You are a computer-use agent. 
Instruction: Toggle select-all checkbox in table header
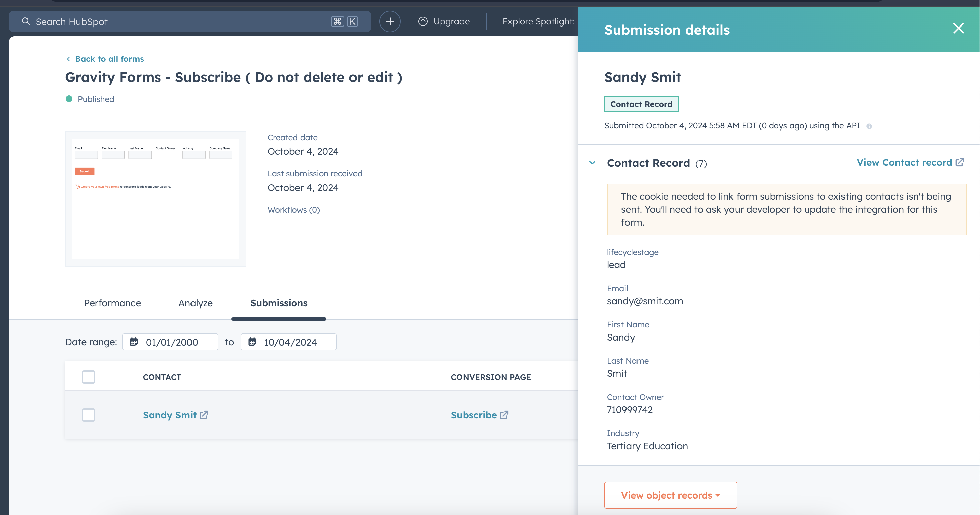(x=88, y=377)
